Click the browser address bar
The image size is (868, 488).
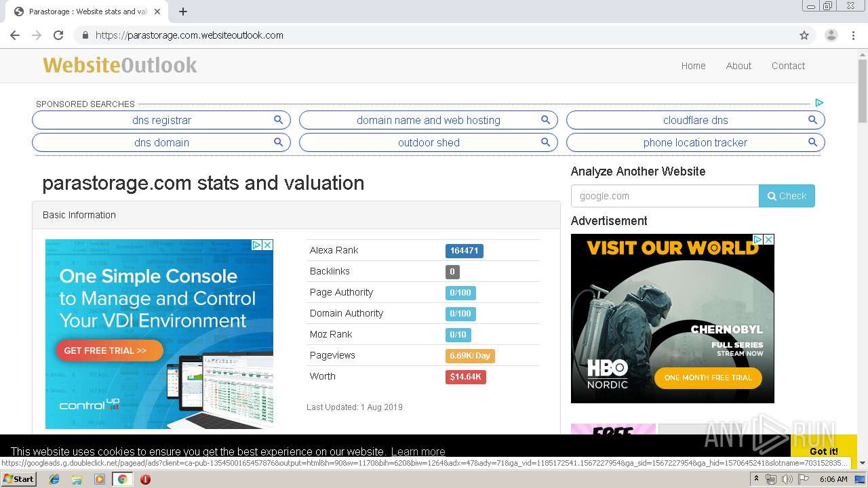[x=434, y=35]
